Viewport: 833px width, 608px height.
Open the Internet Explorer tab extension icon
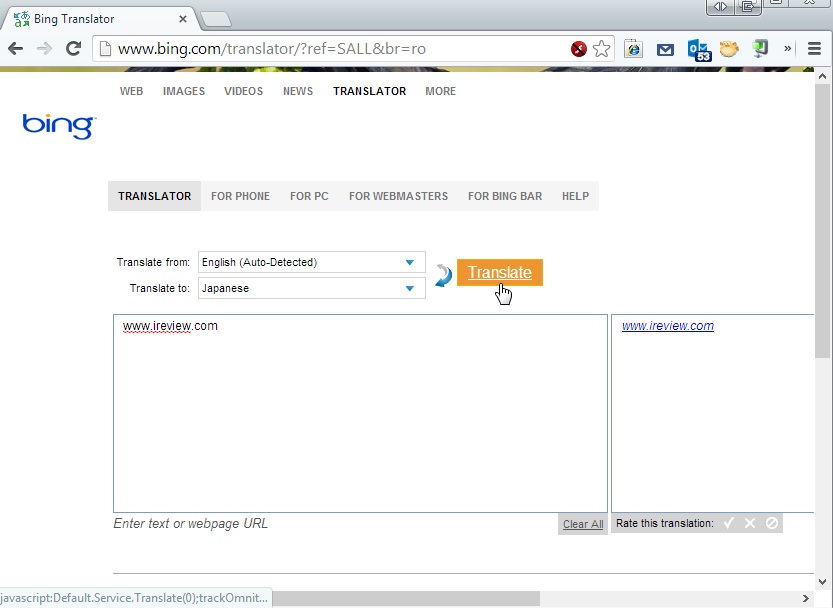coord(633,49)
